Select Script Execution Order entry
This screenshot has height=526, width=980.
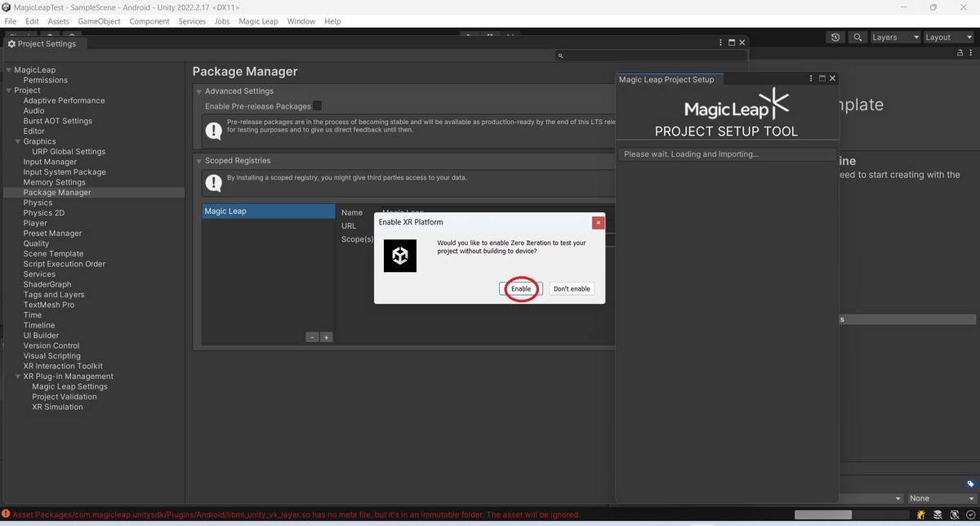[65, 264]
